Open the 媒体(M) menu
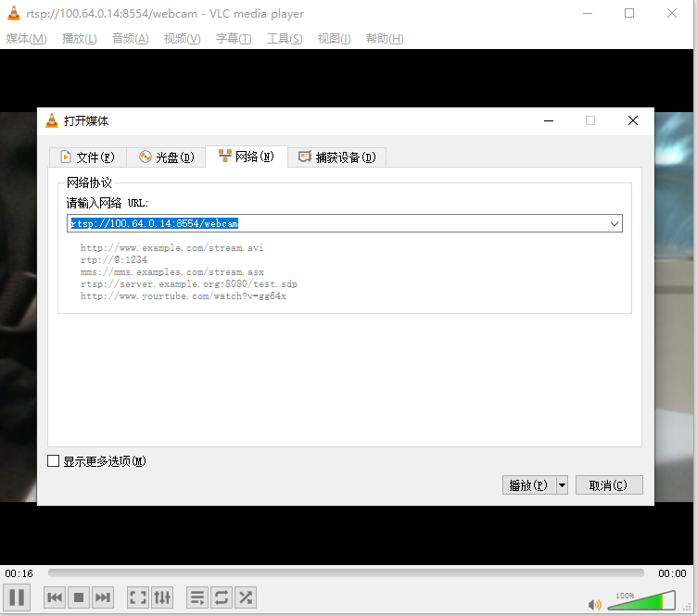697x616 pixels. pyautogui.click(x=26, y=39)
